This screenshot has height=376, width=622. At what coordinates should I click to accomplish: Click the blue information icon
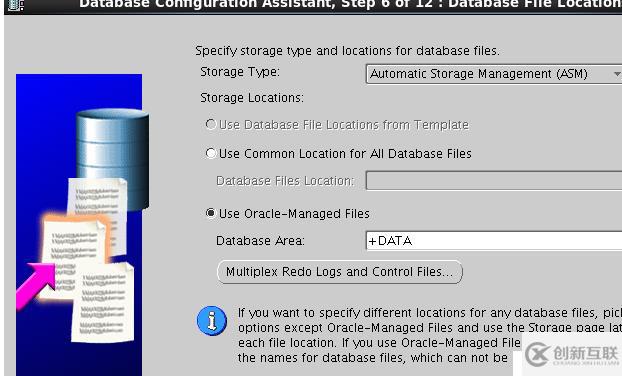point(212,320)
